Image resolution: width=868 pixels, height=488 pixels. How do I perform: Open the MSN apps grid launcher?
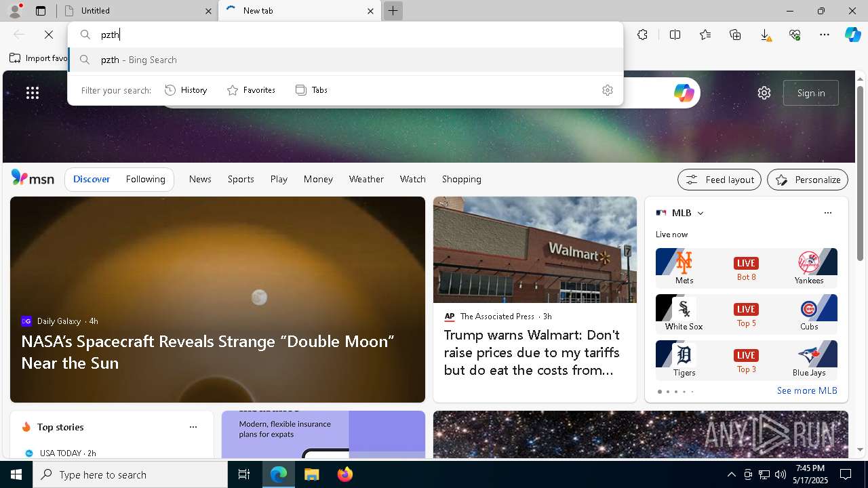click(33, 93)
